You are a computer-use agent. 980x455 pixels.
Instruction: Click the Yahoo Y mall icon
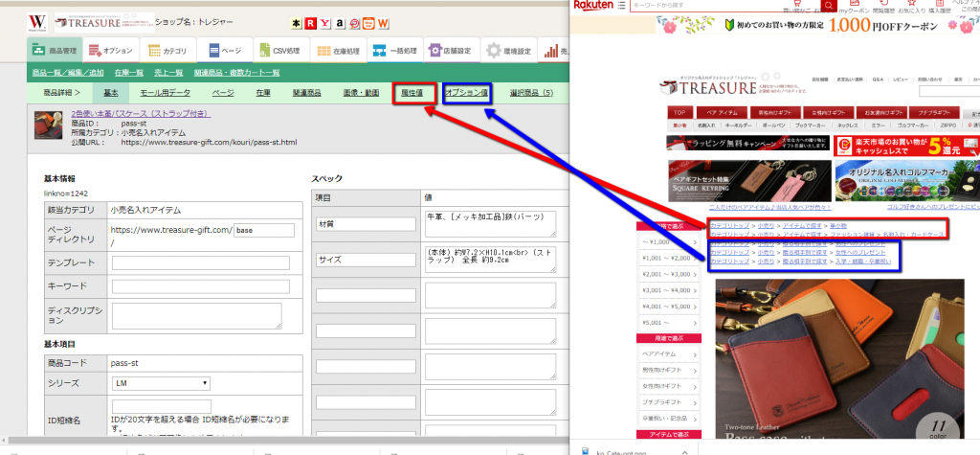pos(325,22)
